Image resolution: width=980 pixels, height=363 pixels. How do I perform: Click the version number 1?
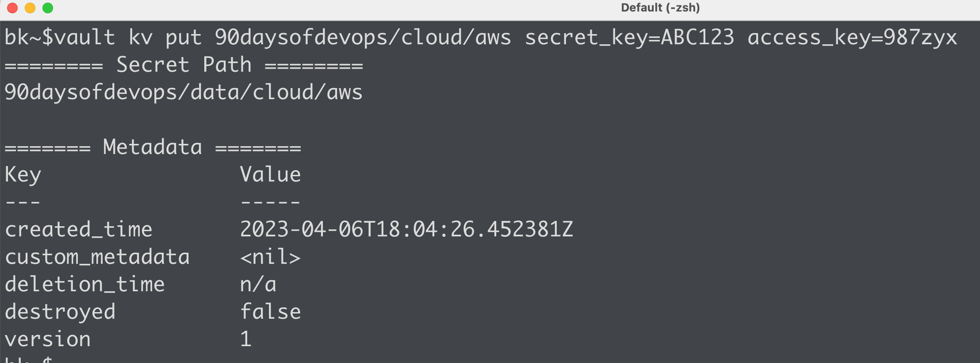(x=246, y=339)
